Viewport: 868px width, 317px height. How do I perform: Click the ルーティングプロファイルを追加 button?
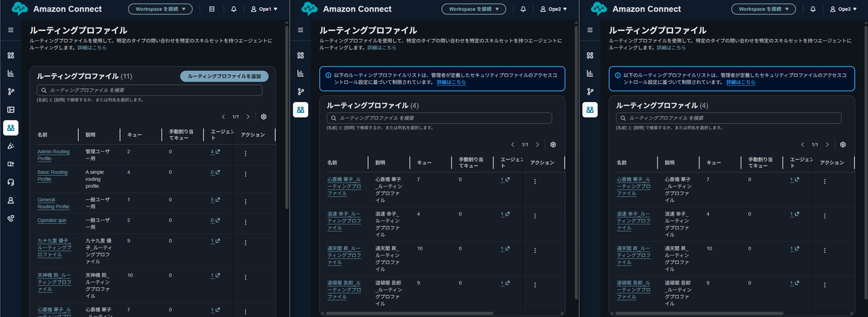[x=224, y=76]
